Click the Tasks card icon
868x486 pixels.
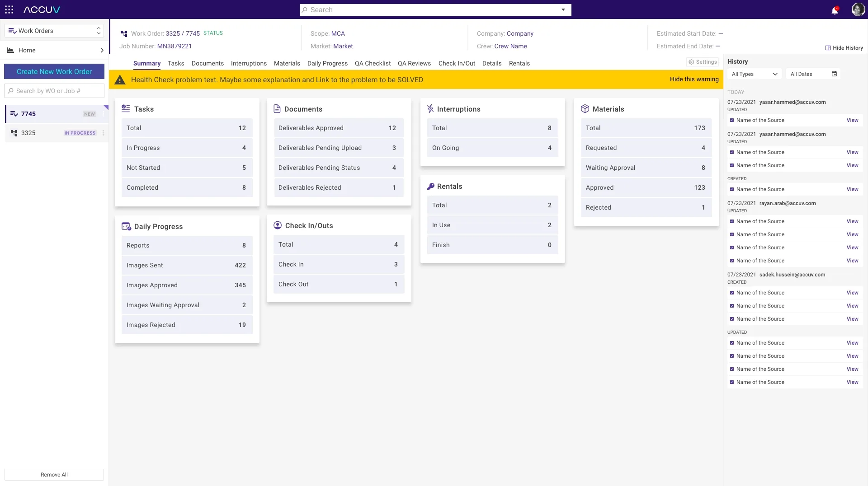[x=126, y=109]
